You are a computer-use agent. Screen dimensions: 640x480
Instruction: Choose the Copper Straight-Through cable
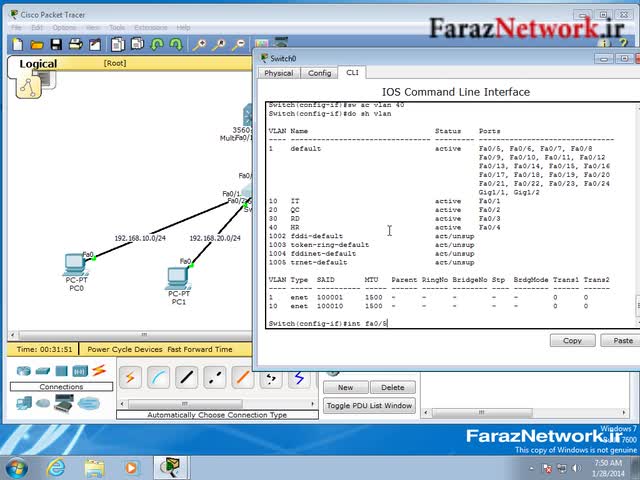187,378
